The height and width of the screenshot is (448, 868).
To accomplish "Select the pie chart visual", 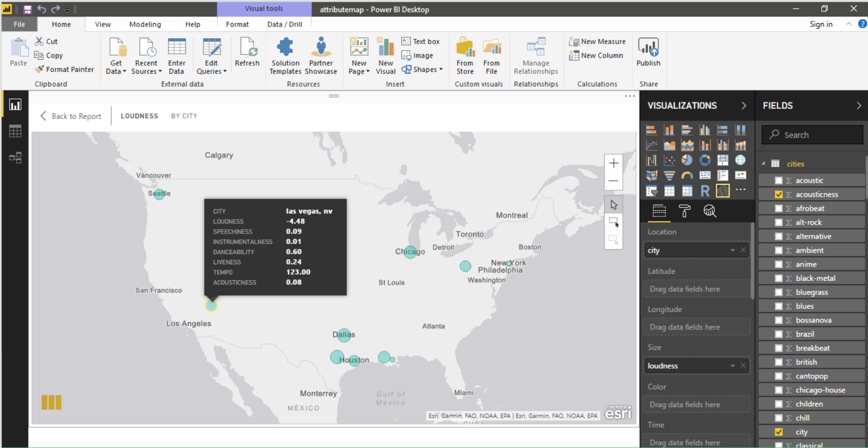I will [x=687, y=160].
